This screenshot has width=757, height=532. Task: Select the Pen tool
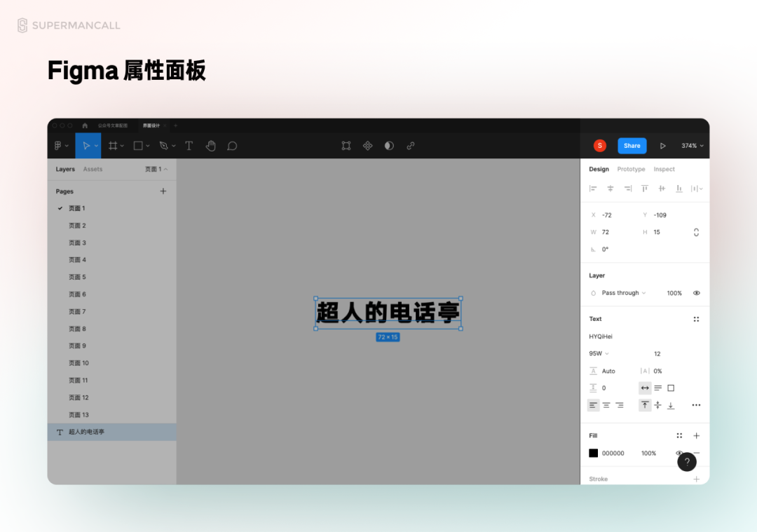coord(163,145)
